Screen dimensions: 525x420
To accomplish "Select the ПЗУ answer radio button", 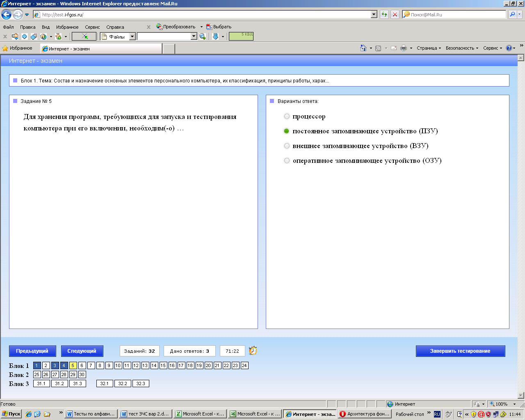I will tap(287, 131).
